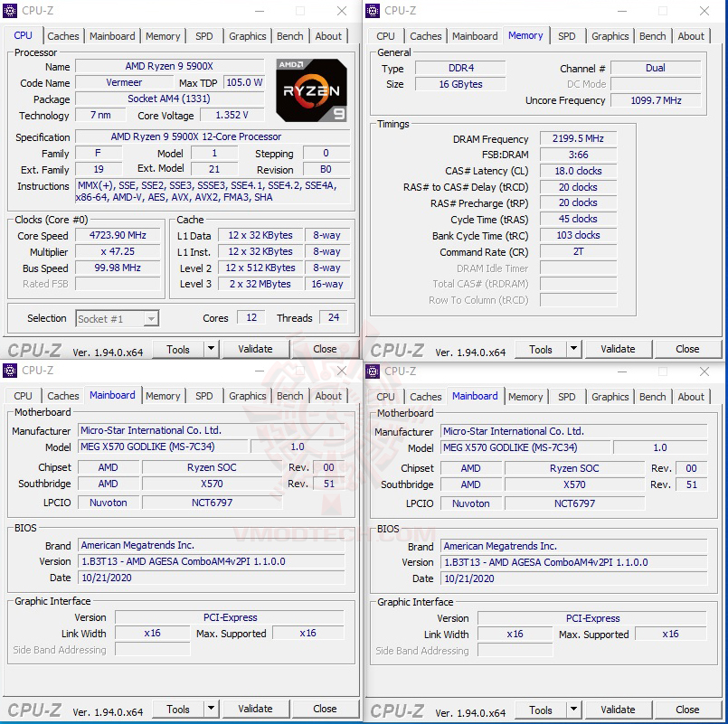Open Graphics tab in bottom-right Mainboard window
This screenshot has height=724, width=728.
[610, 397]
